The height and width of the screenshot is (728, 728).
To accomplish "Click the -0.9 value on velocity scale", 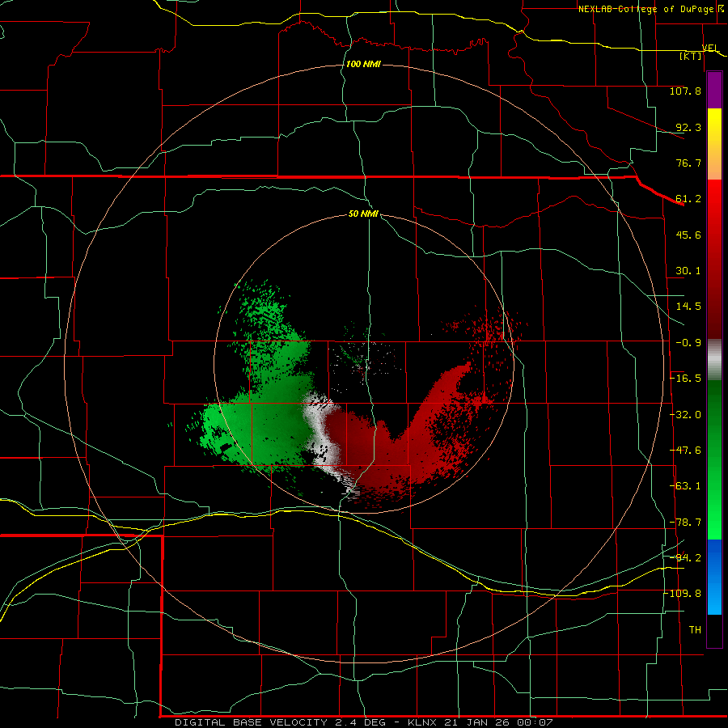I will click(688, 343).
